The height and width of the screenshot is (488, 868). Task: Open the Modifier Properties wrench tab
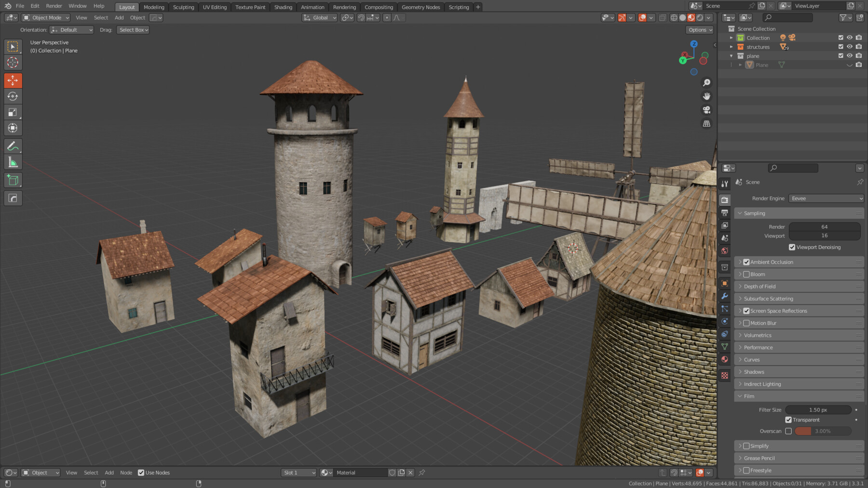click(724, 296)
